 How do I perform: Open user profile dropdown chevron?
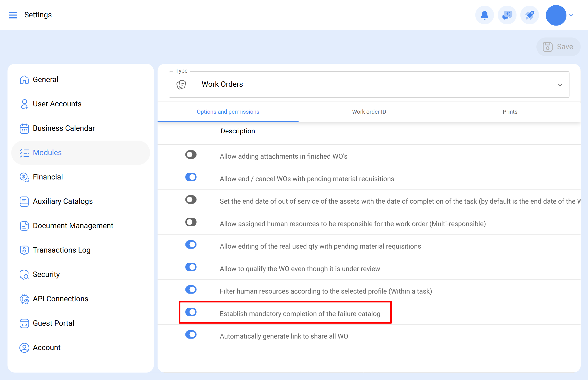tap(571, 15)
